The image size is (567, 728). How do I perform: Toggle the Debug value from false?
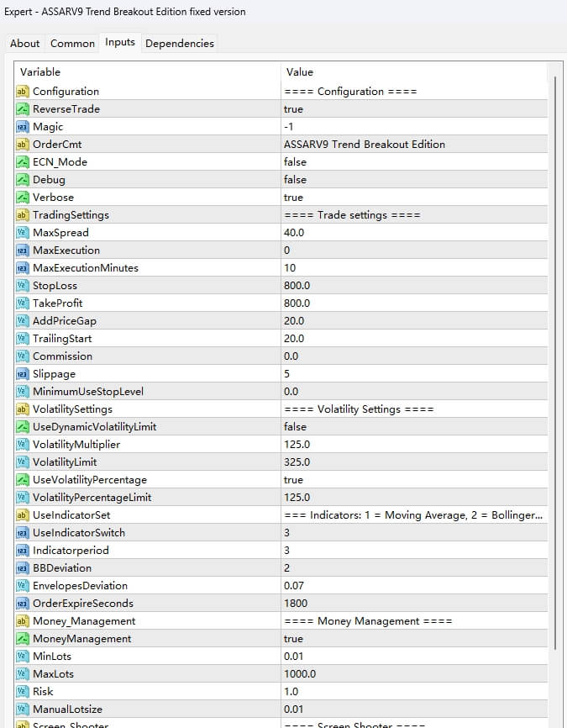[x=413, y=180]
